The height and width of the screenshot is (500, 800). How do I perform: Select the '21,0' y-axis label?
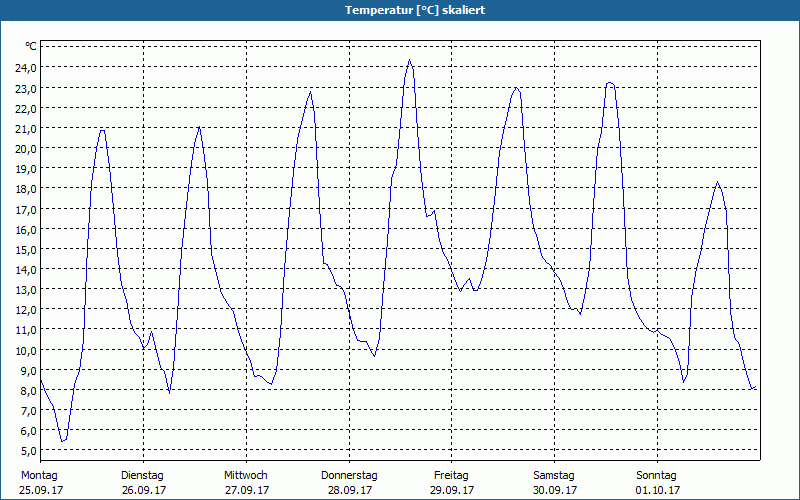25,129
